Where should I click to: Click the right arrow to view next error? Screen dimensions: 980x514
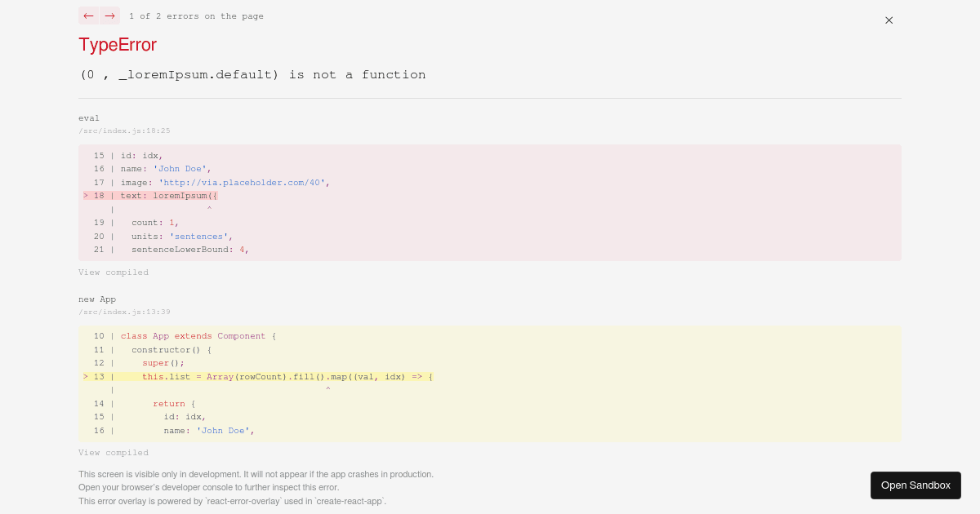click(x=109, y=16)
